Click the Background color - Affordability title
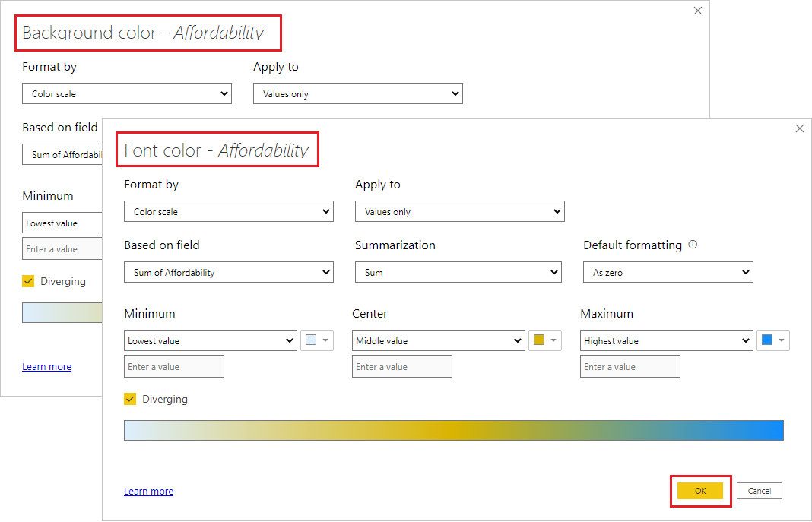This screenshot has height=522, width=812. (143, 33)
